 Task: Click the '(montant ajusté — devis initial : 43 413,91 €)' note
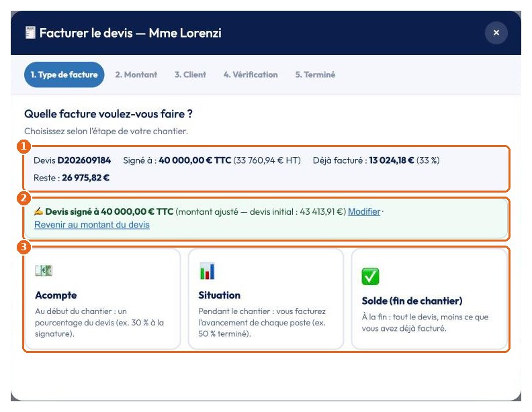coord(261,212)
